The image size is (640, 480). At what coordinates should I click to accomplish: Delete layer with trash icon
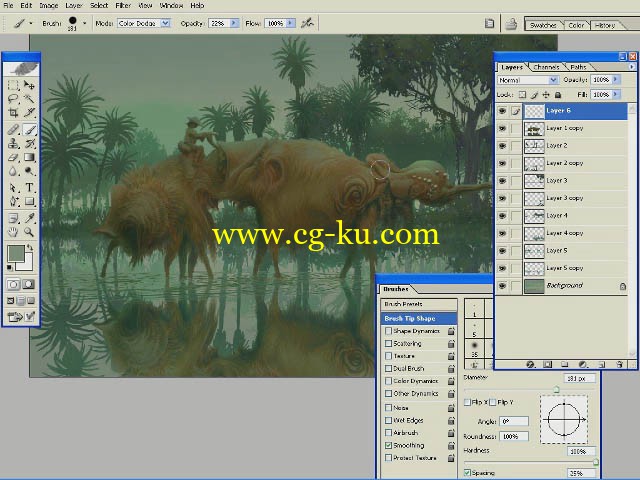619,364
